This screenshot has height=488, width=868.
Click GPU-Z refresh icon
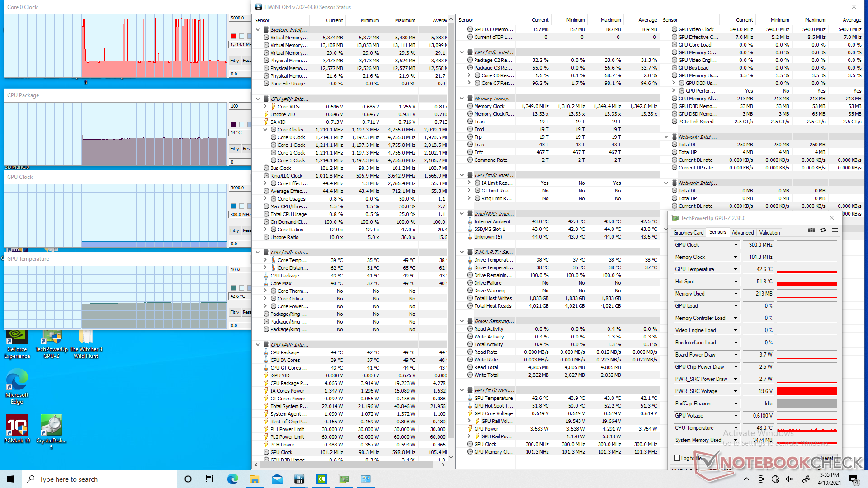click(823, 230)
